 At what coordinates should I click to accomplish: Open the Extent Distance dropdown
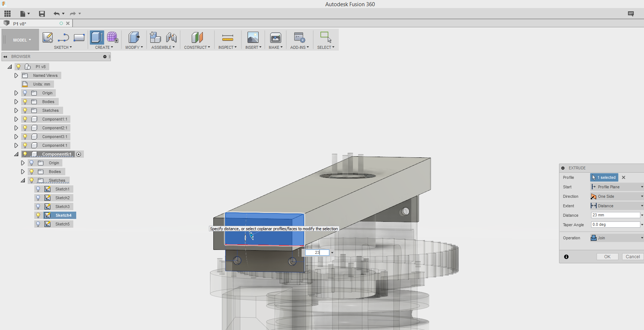tap(617, 206)
